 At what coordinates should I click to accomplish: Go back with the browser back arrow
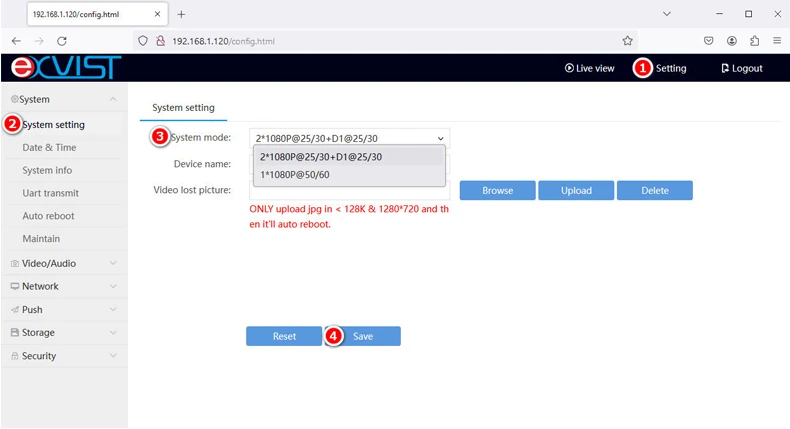16,41
